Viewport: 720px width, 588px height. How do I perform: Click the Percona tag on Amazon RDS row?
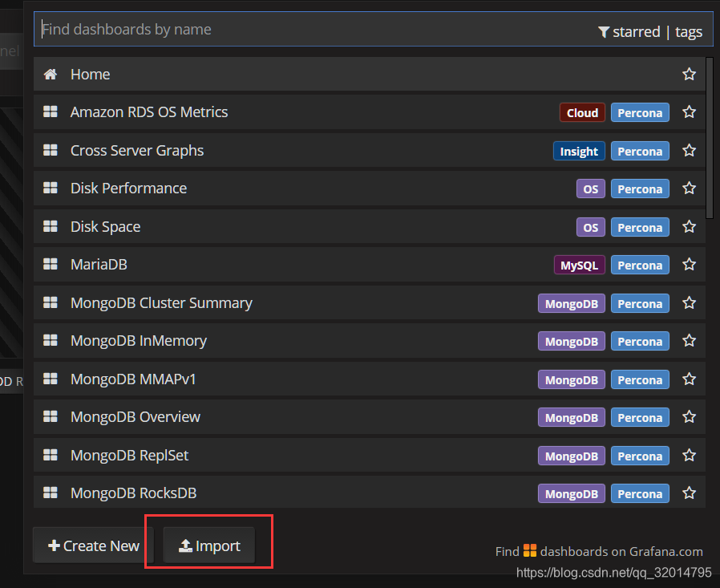[x=640, y=112]
